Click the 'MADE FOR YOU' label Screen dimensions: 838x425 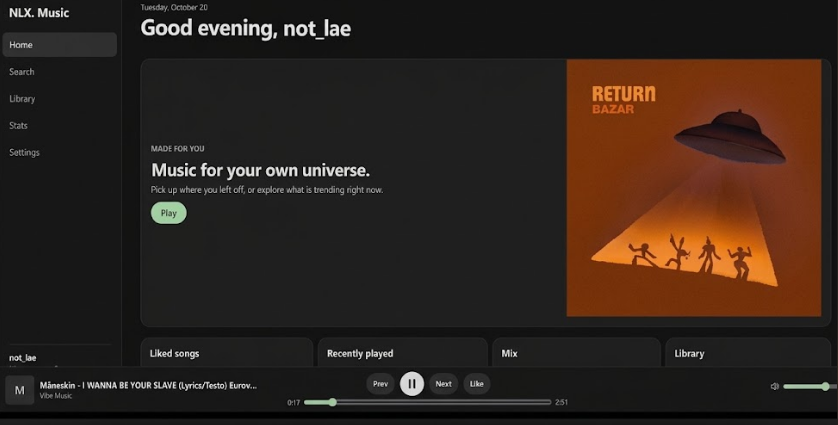coord(177,149)
